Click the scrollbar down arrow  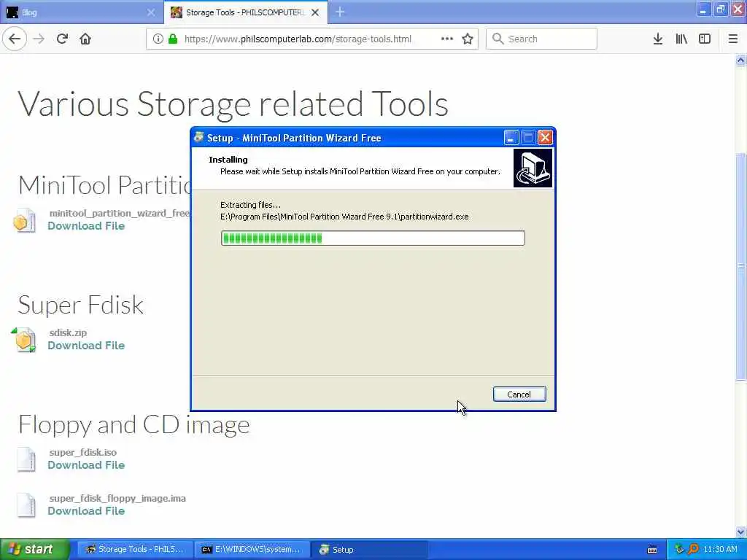pyautogui.click(x=741, y=532)
